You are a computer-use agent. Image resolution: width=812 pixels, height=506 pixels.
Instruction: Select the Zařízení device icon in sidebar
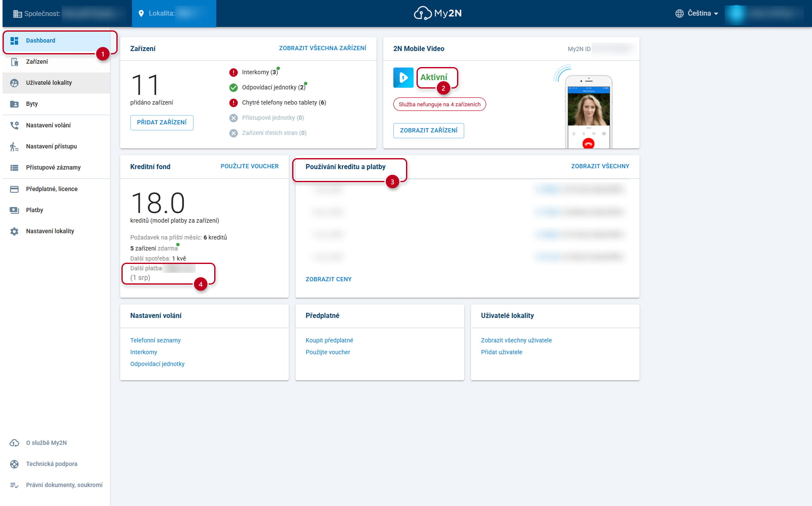pos(14,62)
